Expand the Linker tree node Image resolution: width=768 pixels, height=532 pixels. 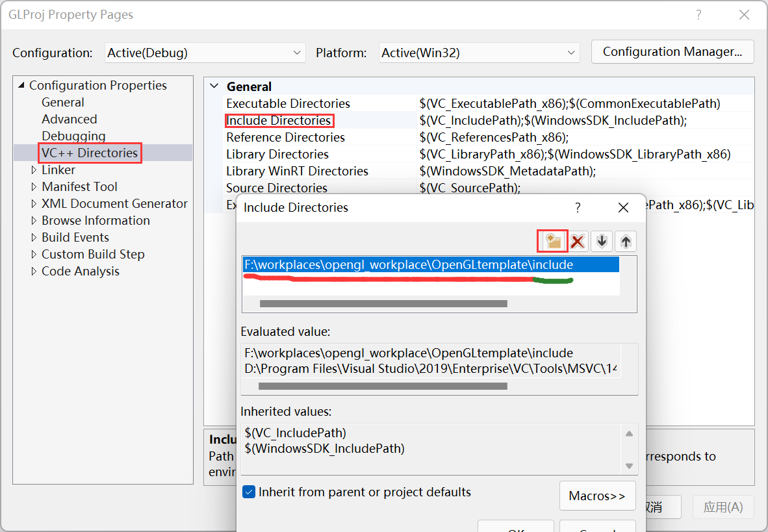[x=34, y=170]
